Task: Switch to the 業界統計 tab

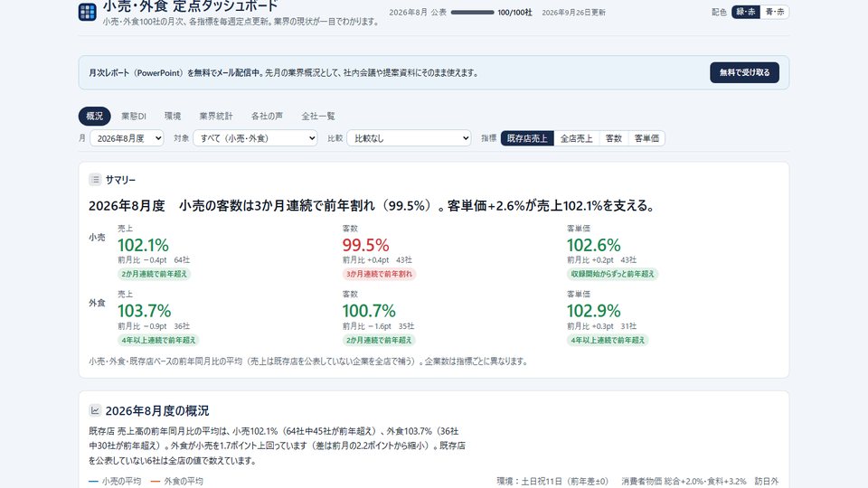Action: 216,117
